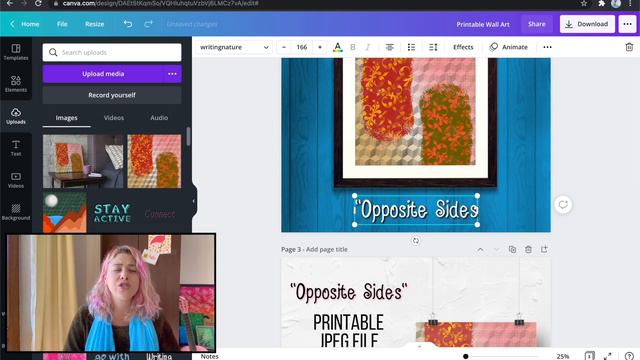640x360 pixels.
Task: Open the writingnature font dropdown
Action: 234,47
